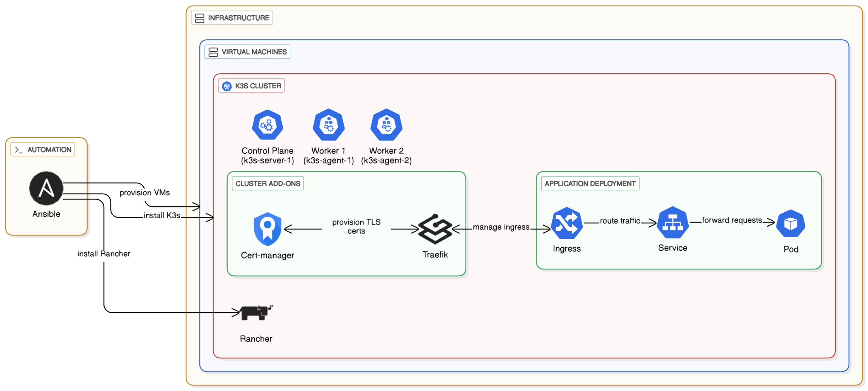
Task: Select the Worker 2 node icon
Action: click(x=386, y=125)
